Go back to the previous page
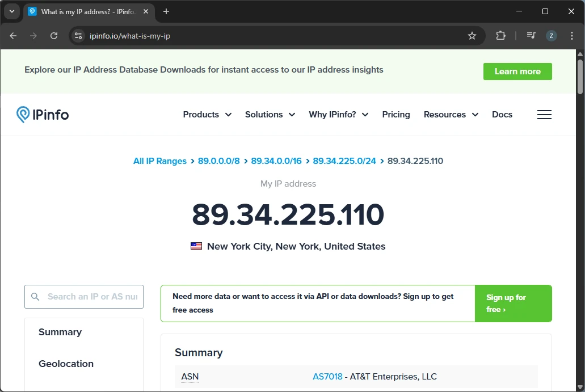 coord(13,36)
